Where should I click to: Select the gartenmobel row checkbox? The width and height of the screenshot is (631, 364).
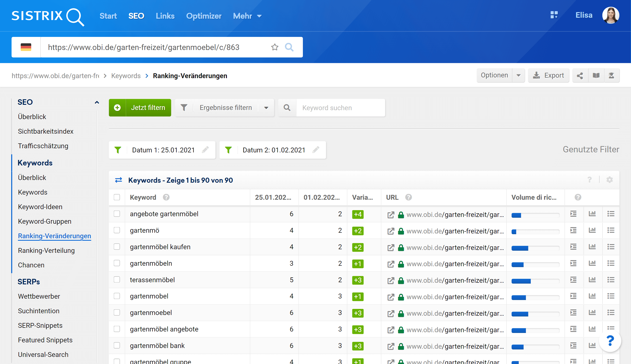pyautogui.click(x=117, y=296)
